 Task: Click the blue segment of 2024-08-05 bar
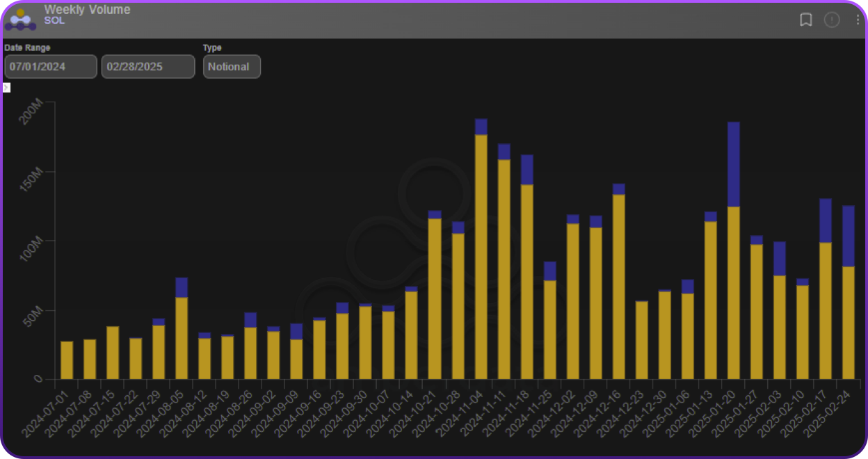[182, 287]
